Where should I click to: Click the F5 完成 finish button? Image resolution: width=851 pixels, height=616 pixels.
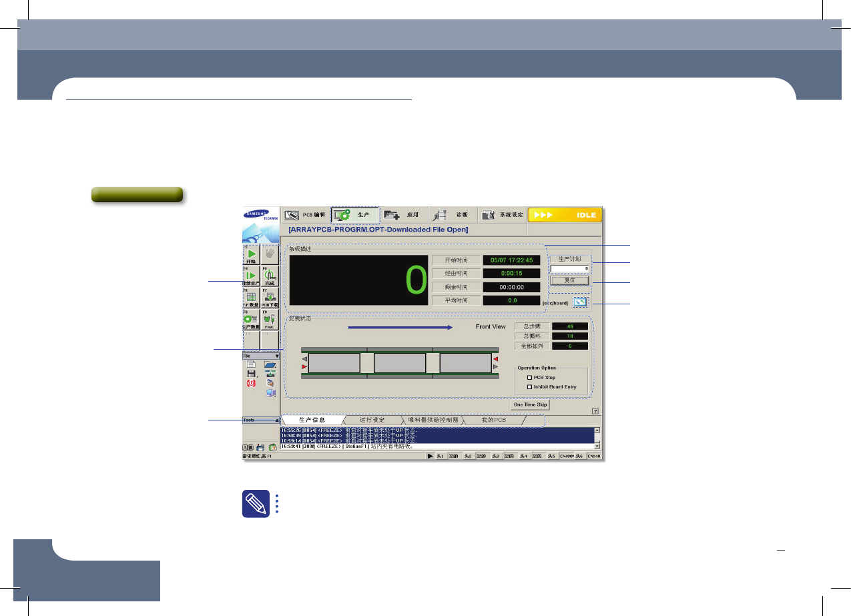270,277
